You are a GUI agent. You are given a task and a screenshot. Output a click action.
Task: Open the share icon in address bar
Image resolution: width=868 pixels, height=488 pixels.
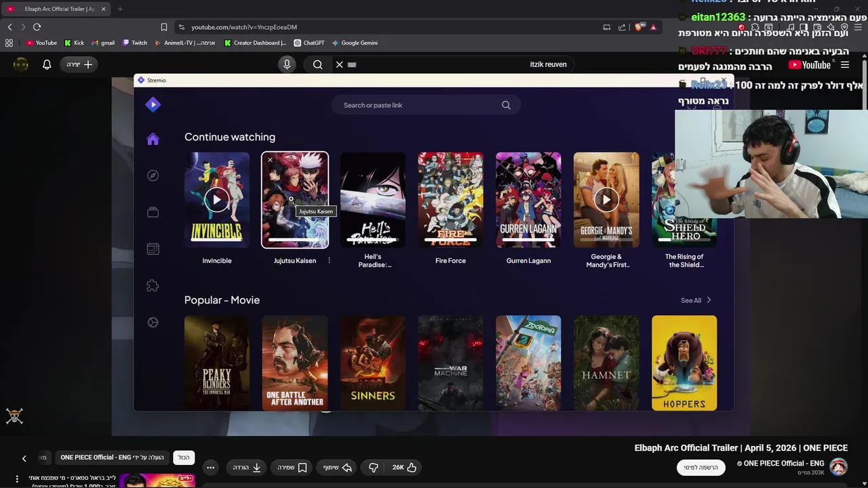(622, 27)
